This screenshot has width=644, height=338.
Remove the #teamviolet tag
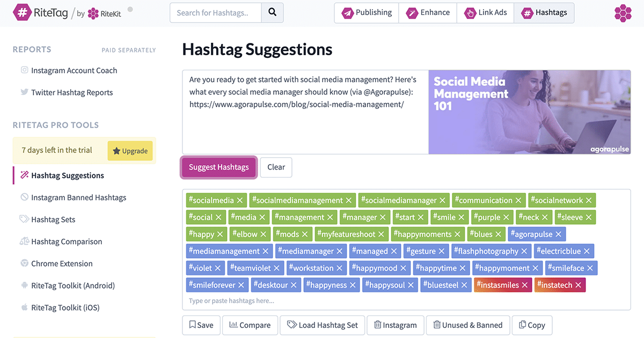[x=277, y=268]
